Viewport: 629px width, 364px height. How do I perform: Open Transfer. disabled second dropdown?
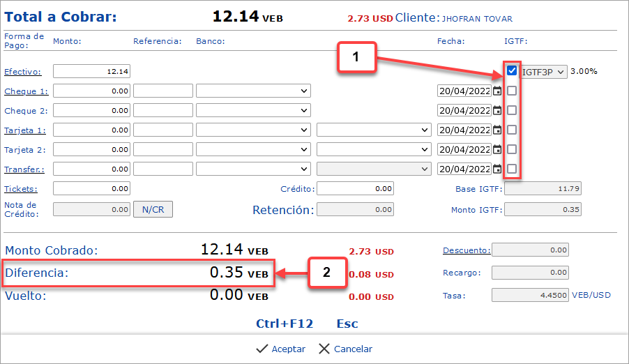pos(374,169)
